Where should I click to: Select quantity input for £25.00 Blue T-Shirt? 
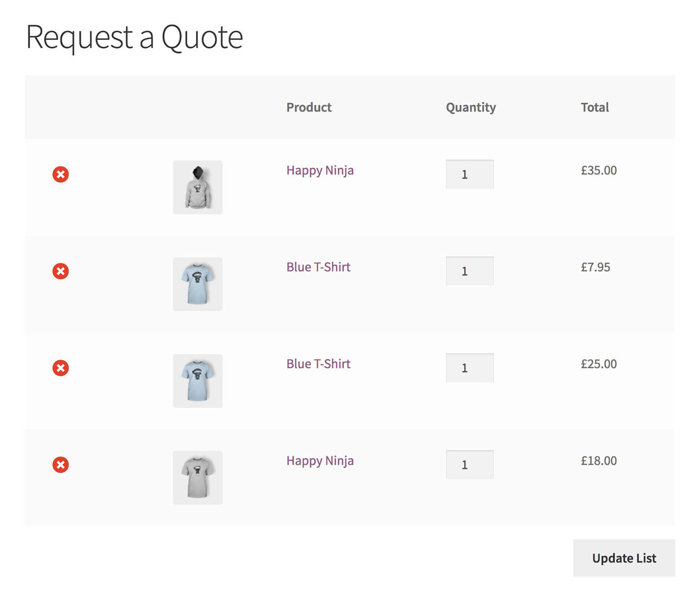click(x=470, y=368)
